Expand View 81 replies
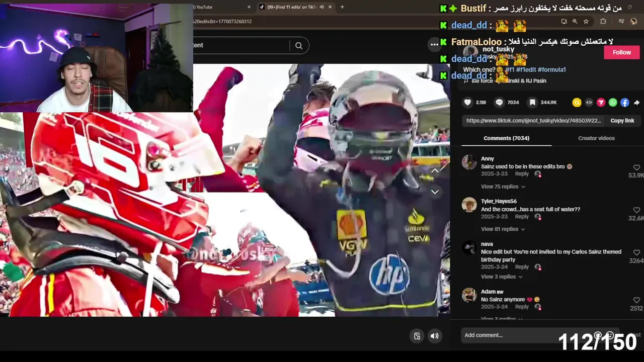644x362 pixels. tap(503, 229)
